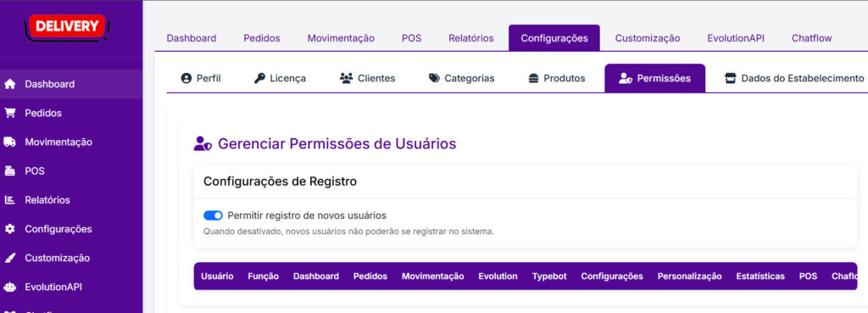Screen dimensions: 868x313
Task: Switch to the Relatórios top tab
Action: 471,38
